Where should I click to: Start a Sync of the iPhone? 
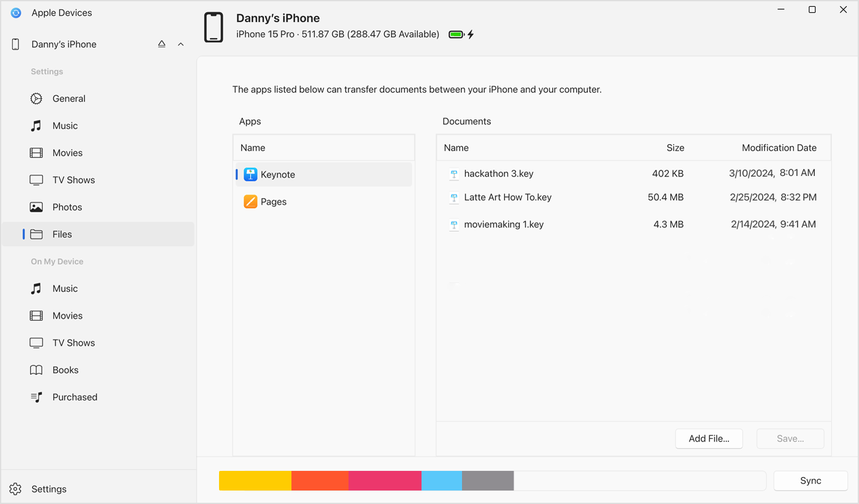pos(810,481)
